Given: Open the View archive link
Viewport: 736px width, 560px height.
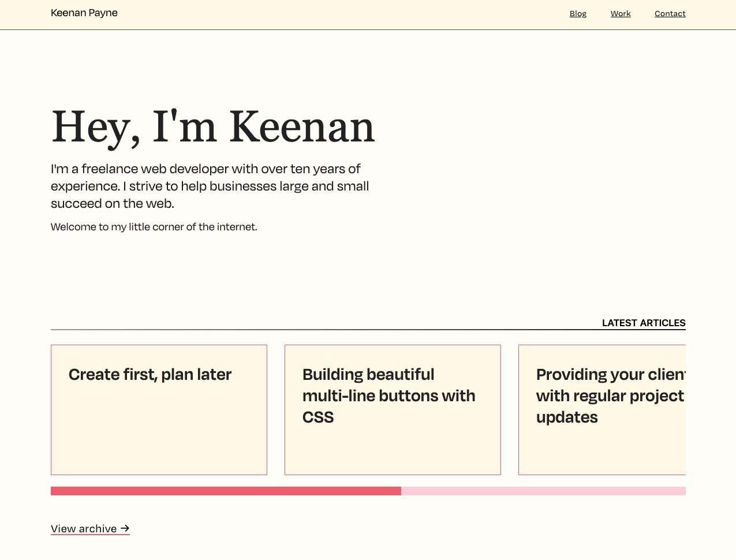Looking at the screenshot, I should (x=84, y=528).
